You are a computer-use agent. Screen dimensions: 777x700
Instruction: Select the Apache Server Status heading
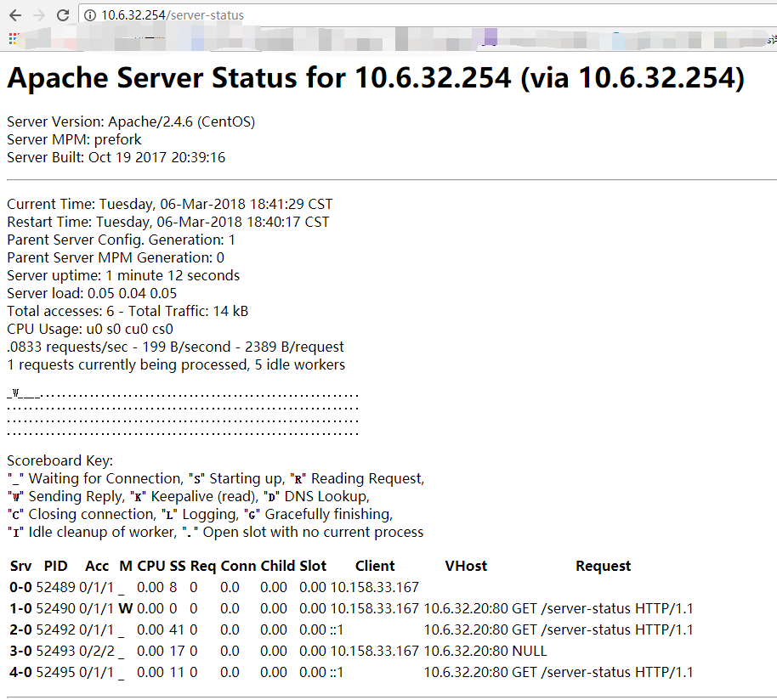376,78
